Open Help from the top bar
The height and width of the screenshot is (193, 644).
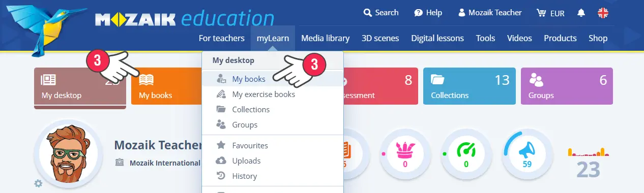[x=428, y=13]
